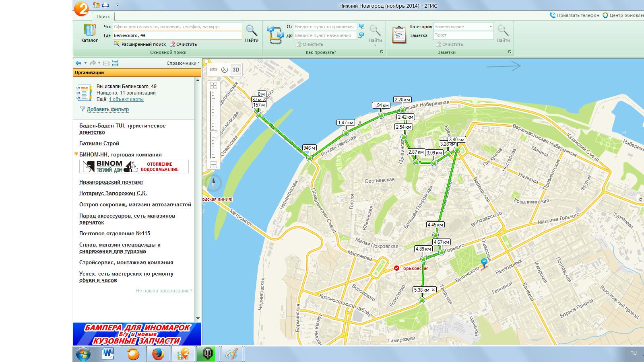
Task: Zoom in with the plus map button
Action: [213, 86]
